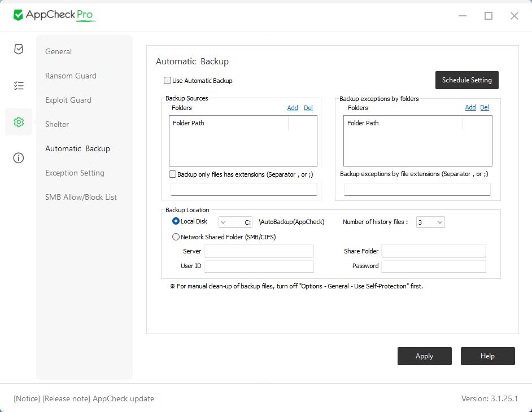Open Exception Setting page

[x=75, y=173]
